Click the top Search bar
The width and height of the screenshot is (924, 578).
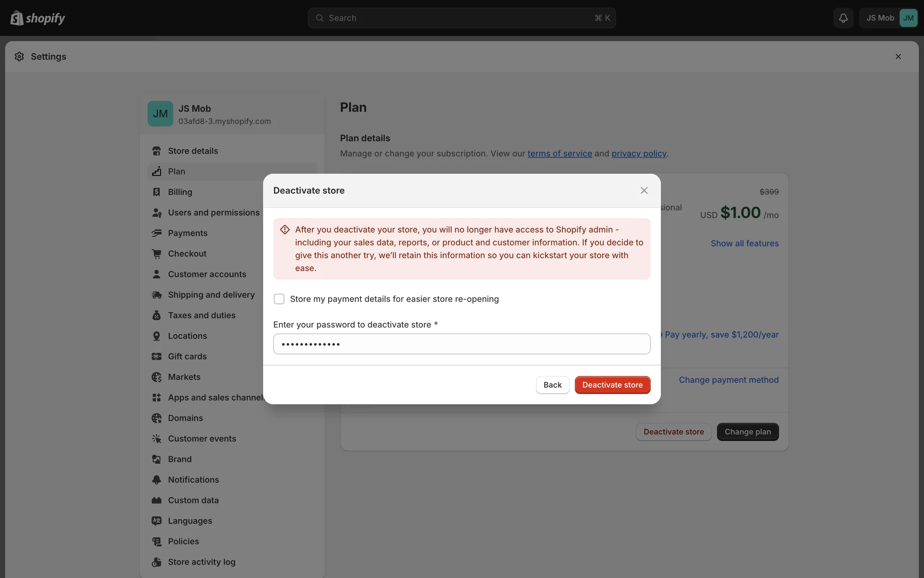[462, 18]
